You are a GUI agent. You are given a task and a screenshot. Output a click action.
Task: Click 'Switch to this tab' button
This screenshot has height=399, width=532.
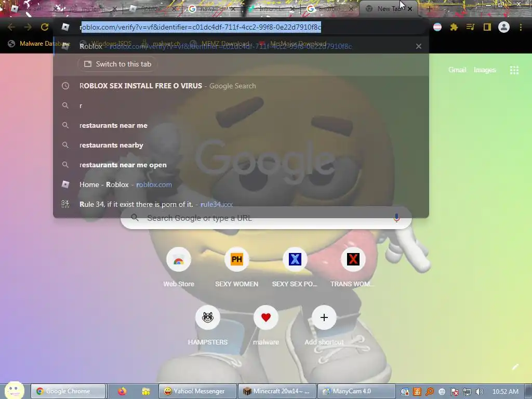[117, 64]
